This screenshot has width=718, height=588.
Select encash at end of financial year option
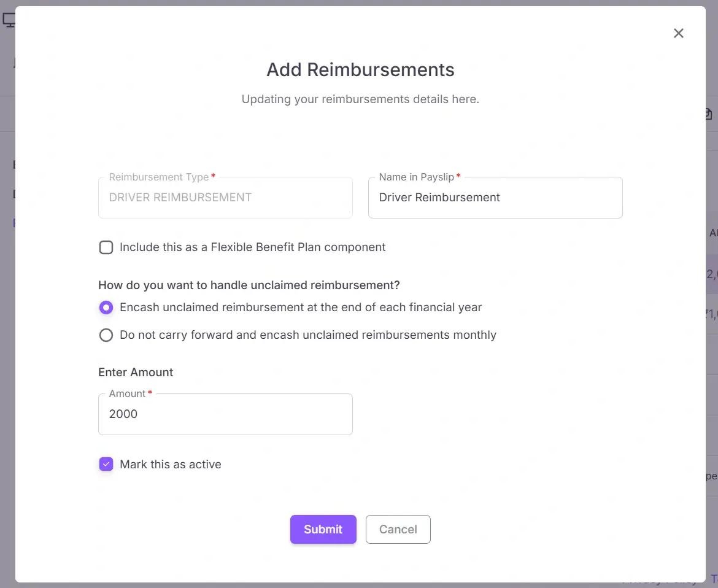coord(106,307)
